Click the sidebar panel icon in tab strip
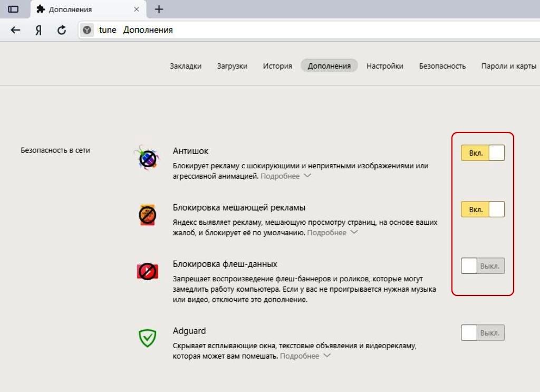Image resolution: width=540 pixels, height=392 pixels. pos(13,9)
